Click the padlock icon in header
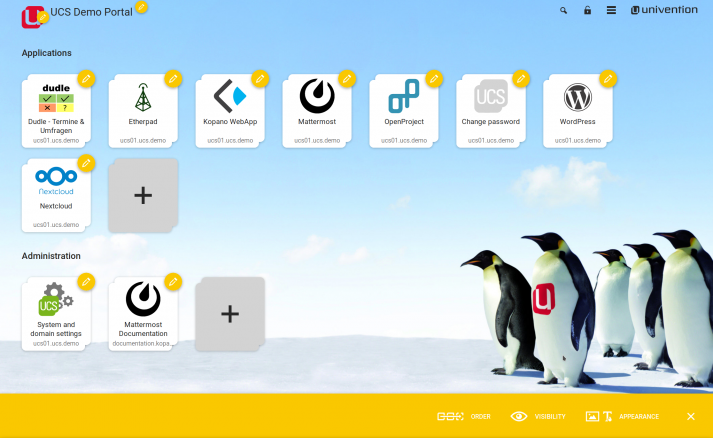The image size is (713, 438). [587, 10]
